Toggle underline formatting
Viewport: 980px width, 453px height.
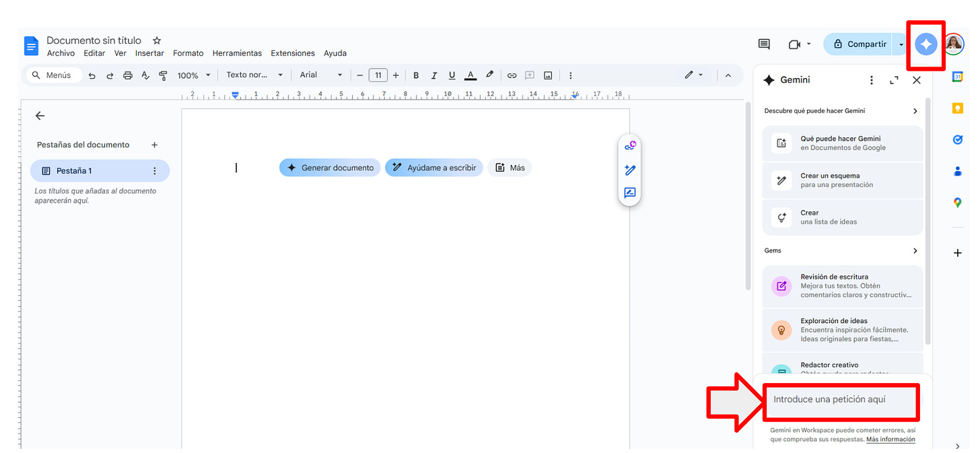(452, 75)
